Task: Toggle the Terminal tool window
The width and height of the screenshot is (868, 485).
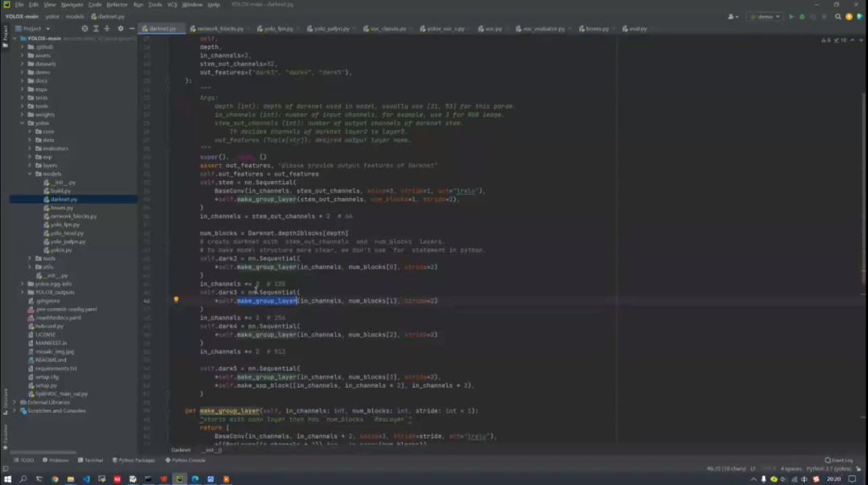Action: point(92,460)
